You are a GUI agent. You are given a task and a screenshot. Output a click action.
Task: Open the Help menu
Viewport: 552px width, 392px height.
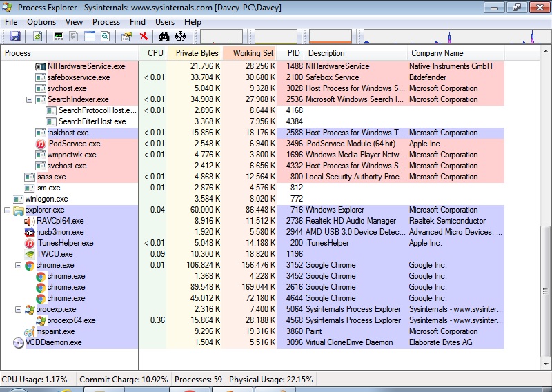(x=193, y=22)
